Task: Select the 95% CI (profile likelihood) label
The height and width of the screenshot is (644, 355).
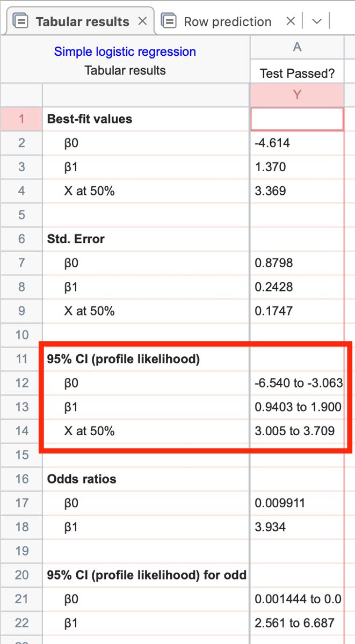Action: click(x=124, y=359)
